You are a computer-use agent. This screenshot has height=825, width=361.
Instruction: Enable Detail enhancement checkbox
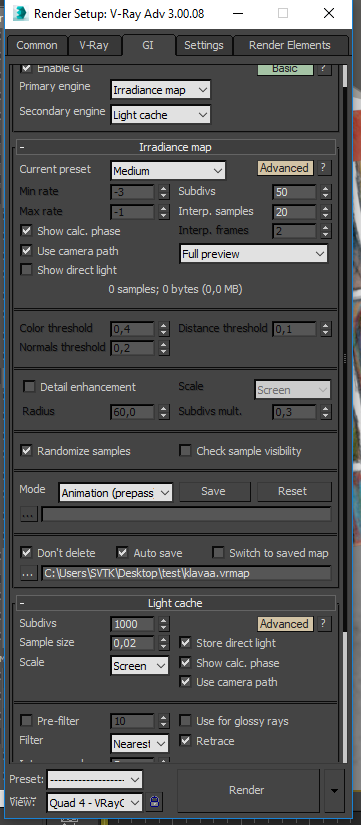[29, 387]
